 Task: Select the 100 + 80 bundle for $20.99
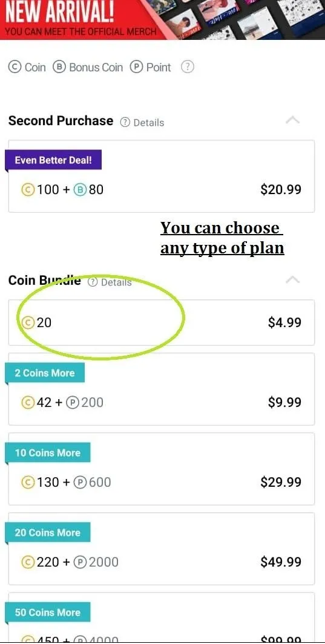[x=162, y=176]
